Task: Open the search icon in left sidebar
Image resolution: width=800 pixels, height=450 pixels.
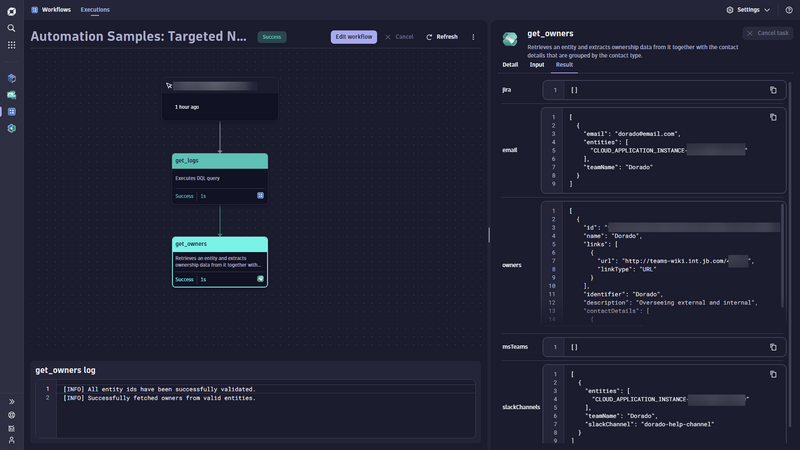Action: [11, 28]
